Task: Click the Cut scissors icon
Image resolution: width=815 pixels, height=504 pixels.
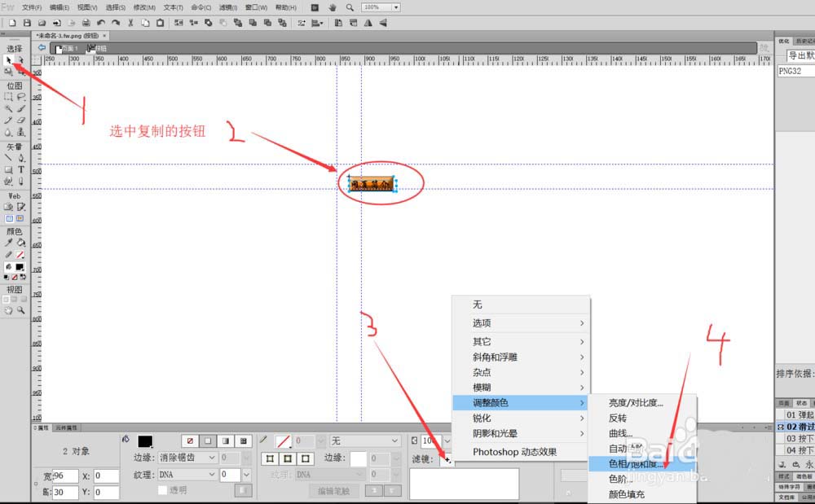Action: click(x=130, y=23)
